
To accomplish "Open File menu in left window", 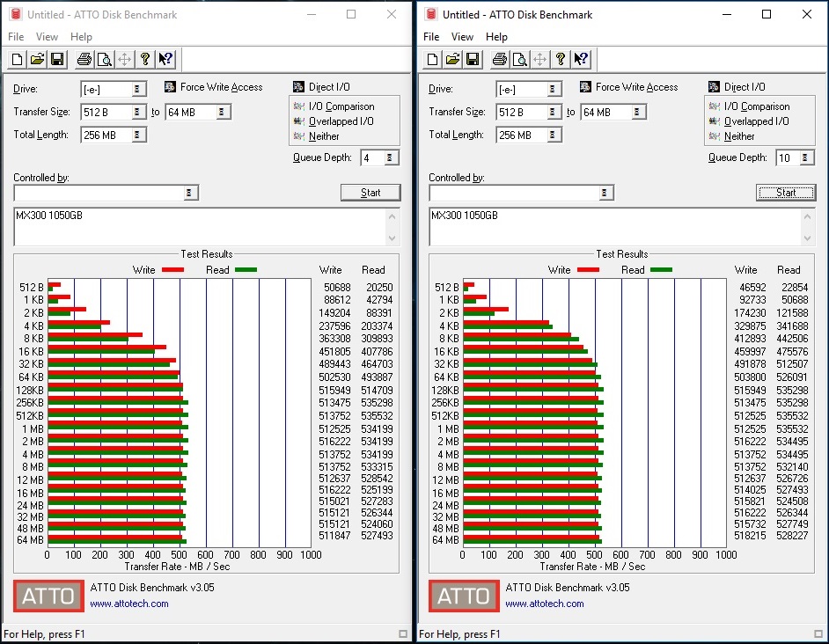I will pyautogui.click(x=16, y=37).
